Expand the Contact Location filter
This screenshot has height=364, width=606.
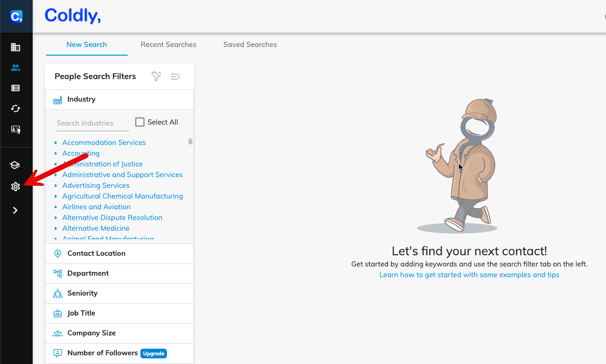pyautogui.click(x=119, y=254)
